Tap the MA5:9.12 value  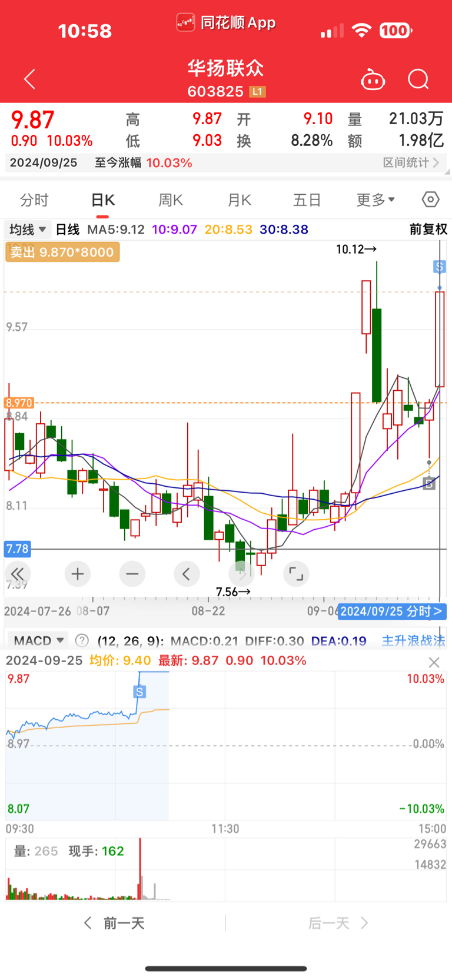pyautogui.click(x=116, y=230)
